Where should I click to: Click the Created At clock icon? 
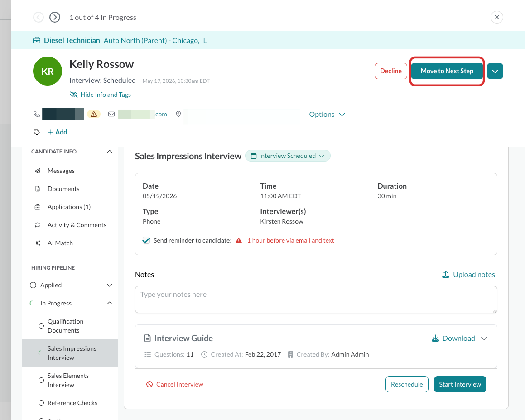204,354
